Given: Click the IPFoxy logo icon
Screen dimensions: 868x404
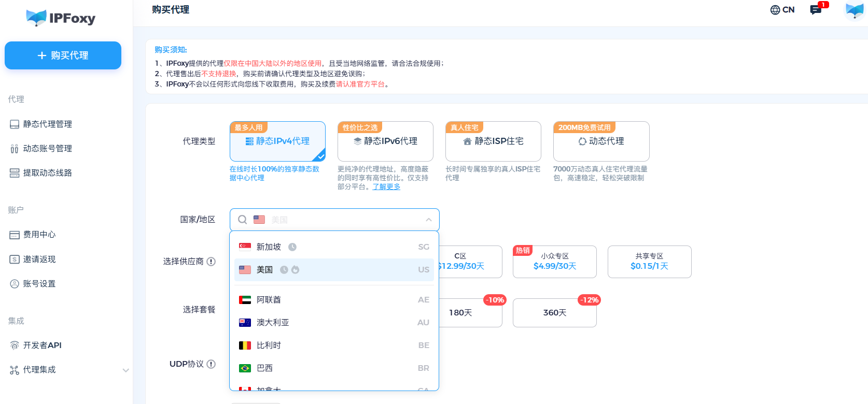Looking at the screenshot, I should 36,18.
